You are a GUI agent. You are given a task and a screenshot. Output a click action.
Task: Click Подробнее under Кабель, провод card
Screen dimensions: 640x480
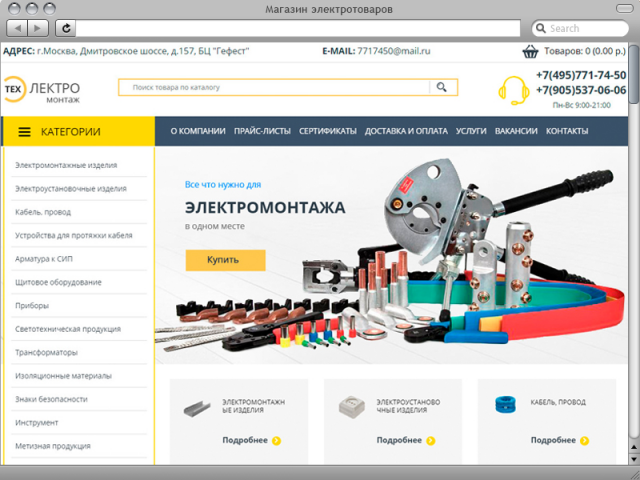click(x=553, y=440)
